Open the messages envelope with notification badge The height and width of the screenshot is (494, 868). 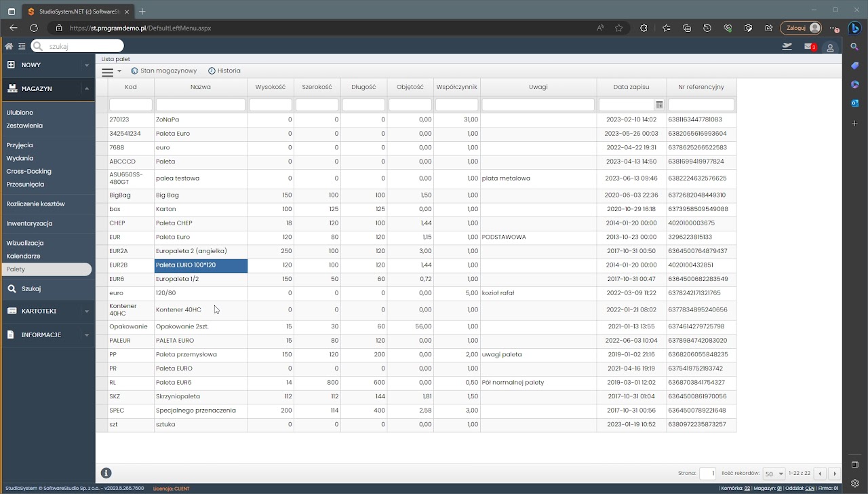point(809,46)
